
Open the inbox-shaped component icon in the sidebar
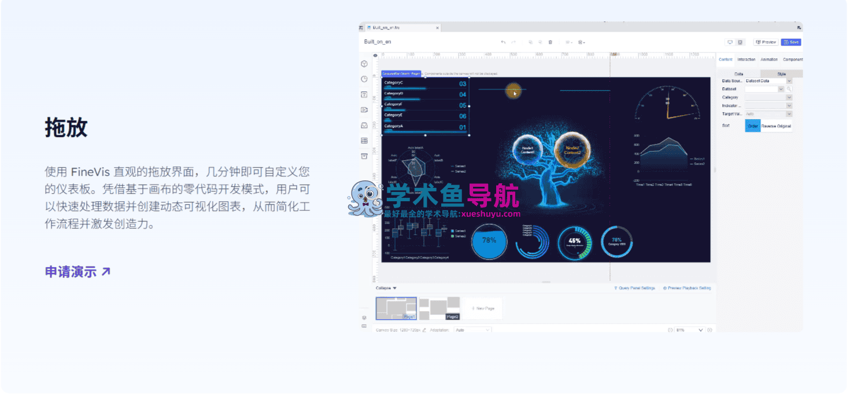pyautogui.click(x=364, y=125)
